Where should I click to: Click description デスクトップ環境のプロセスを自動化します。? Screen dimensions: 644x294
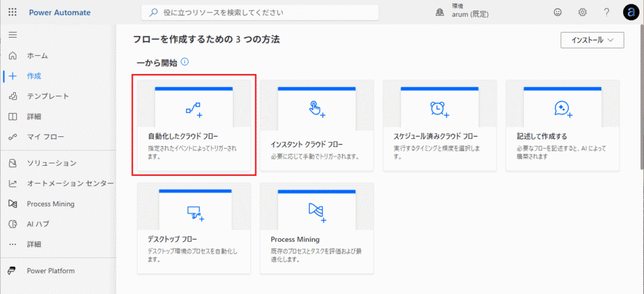192,254
